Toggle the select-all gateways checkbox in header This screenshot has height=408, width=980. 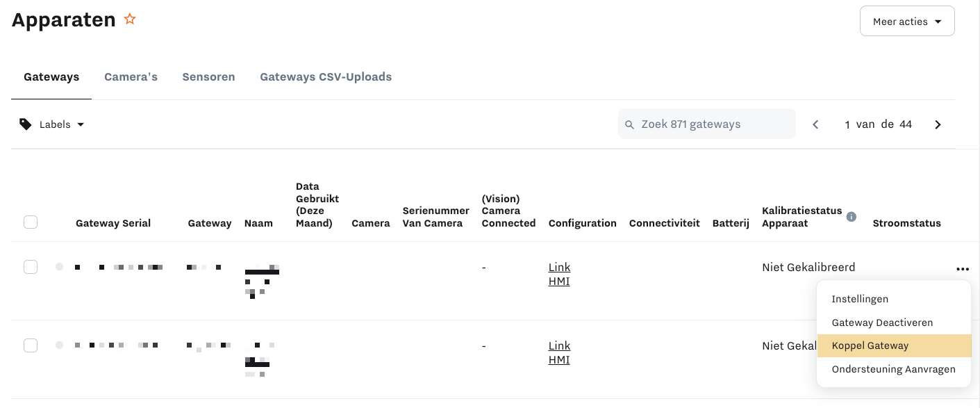(31, 222)
